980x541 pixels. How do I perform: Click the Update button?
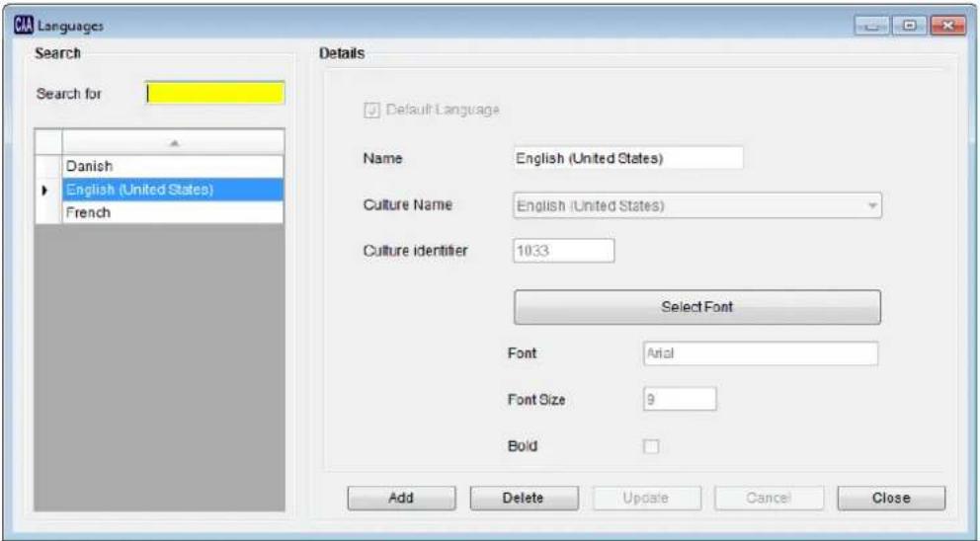(x=646, y=499)
